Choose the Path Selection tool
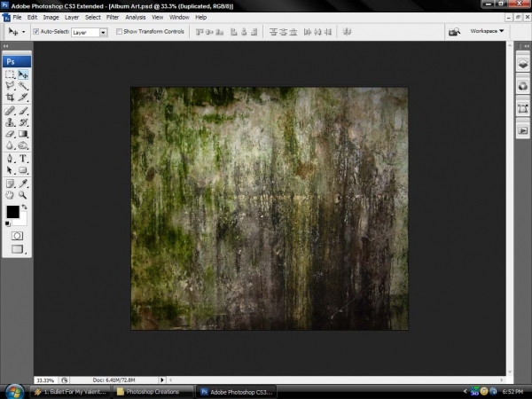 (10, 170)
